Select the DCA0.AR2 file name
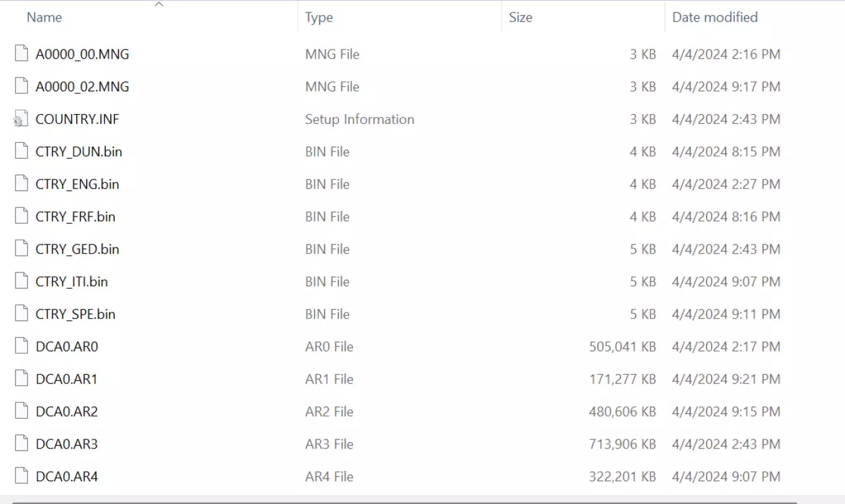 click(x=67, y=412)
